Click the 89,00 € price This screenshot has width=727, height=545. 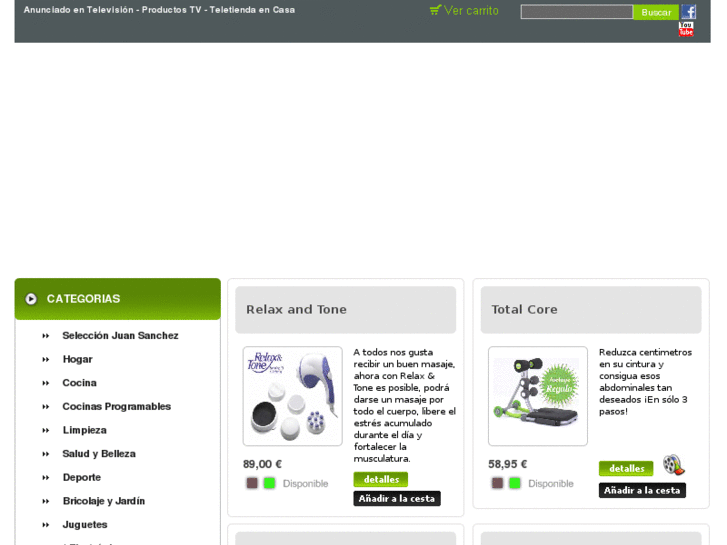262,464
